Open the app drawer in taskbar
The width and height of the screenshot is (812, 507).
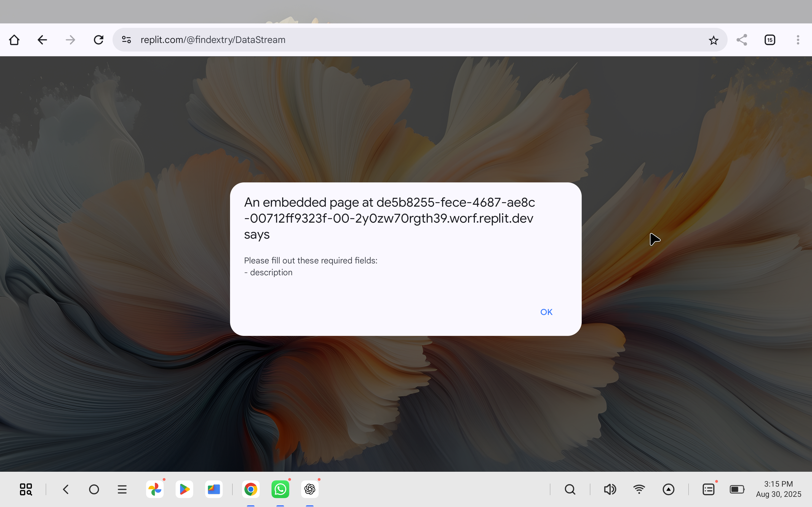pyautogui.click(x=26, y=489)
